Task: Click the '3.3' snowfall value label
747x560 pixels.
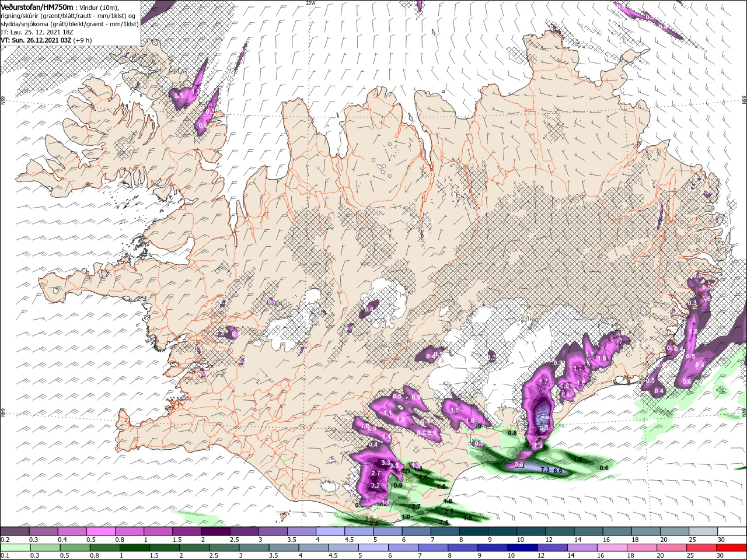Action: tap(385, 463)
